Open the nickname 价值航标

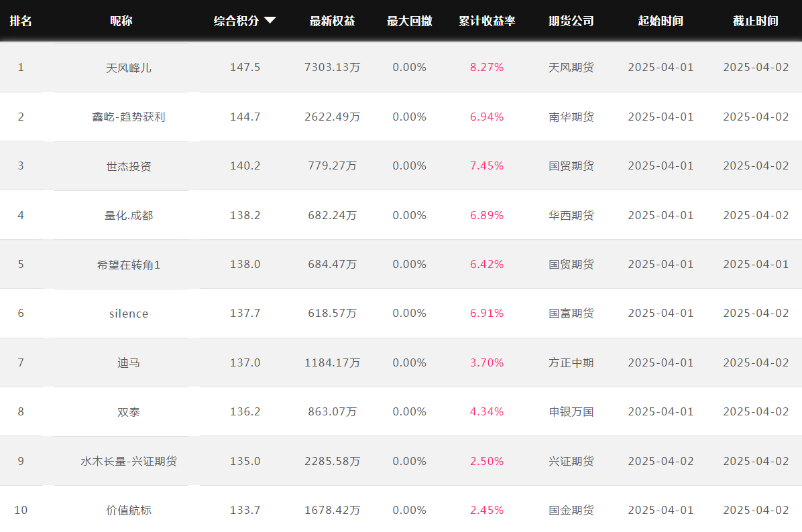[128, 510]
